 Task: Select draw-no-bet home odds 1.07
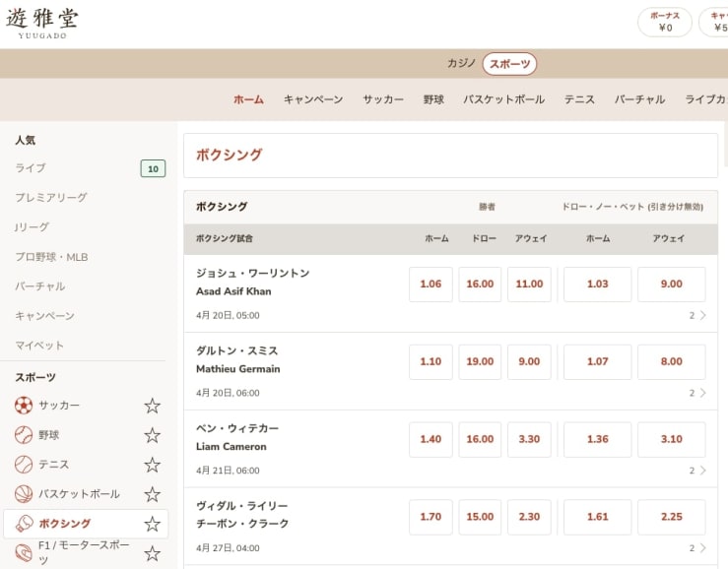coord(598,361)
